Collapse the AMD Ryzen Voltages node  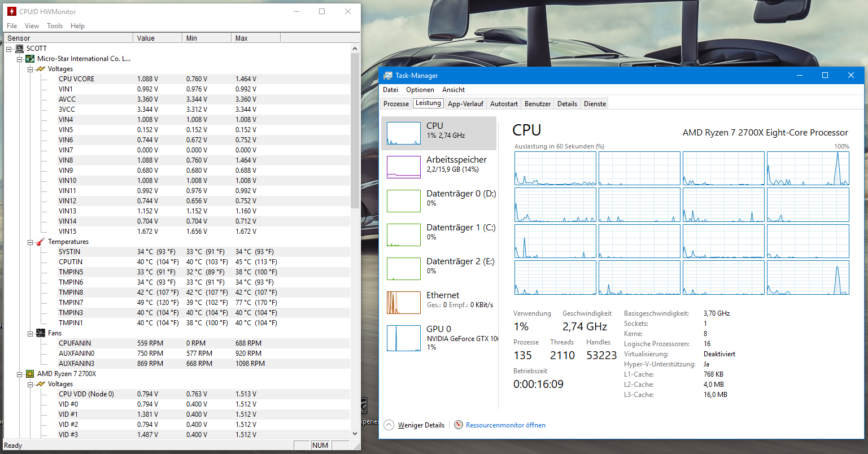tap(30, 384)
